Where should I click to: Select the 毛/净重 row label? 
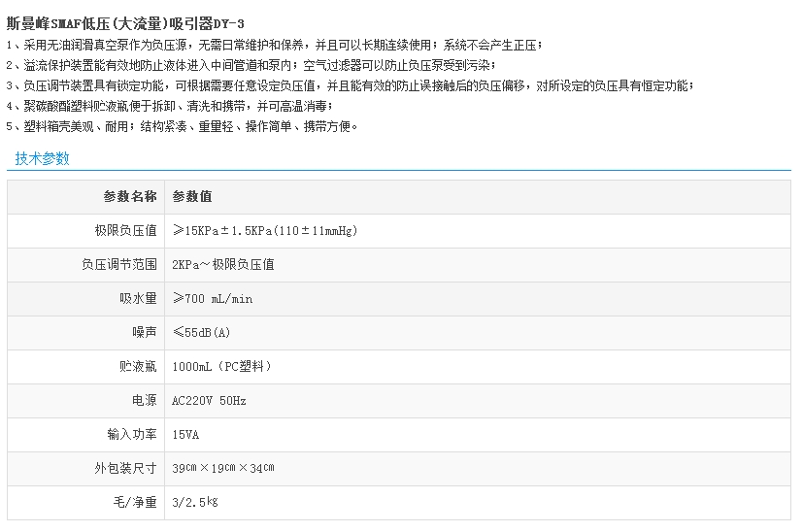[x=138, y=502]
